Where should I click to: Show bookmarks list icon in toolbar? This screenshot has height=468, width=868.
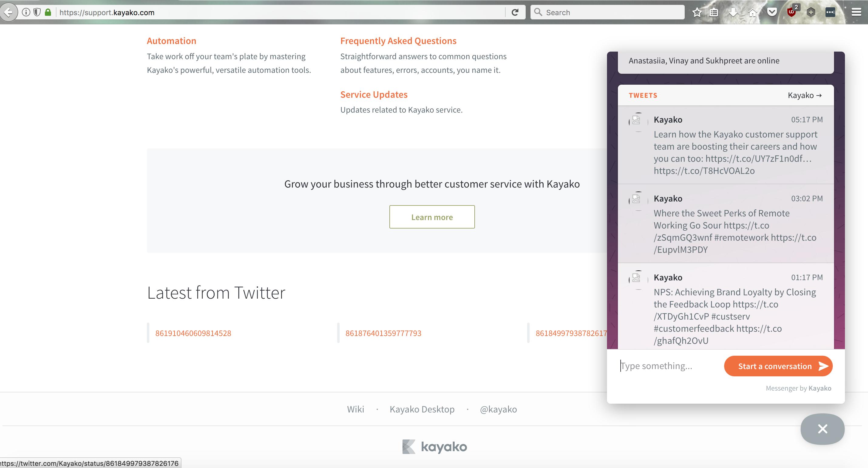[714, 12]
